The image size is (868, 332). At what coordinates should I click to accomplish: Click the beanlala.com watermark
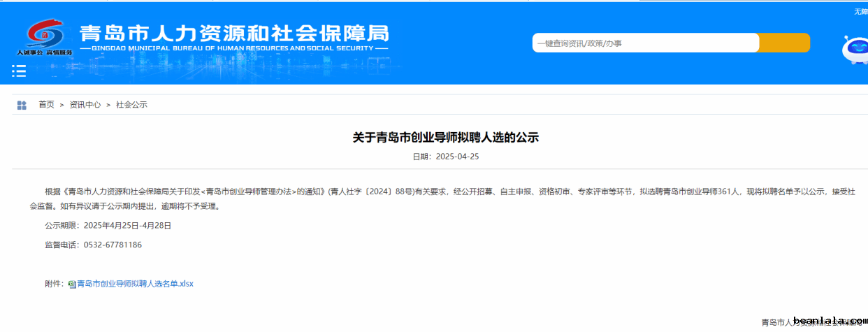(x=830, y=319)
